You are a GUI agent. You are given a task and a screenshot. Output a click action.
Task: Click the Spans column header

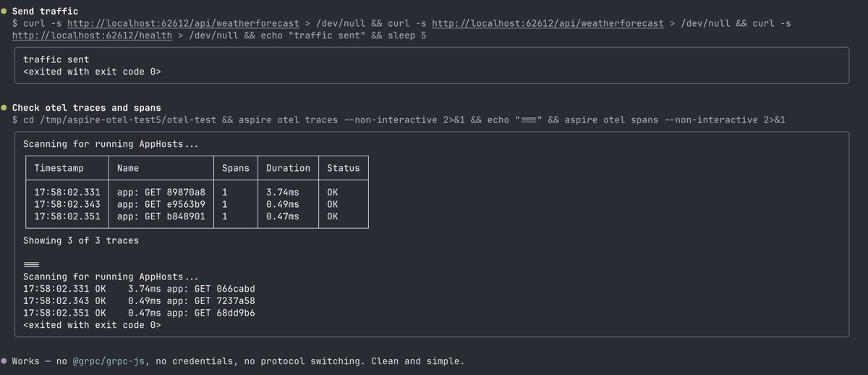236,168
